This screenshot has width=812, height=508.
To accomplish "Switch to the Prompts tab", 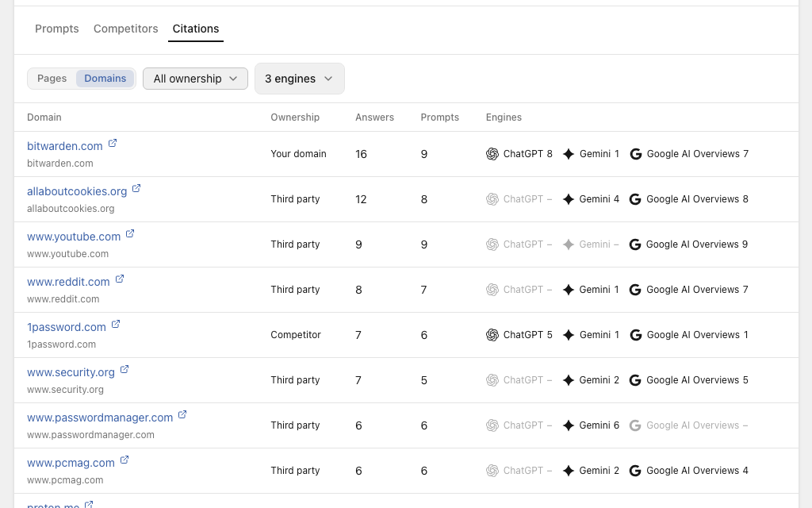I will [x=57, y=29].
